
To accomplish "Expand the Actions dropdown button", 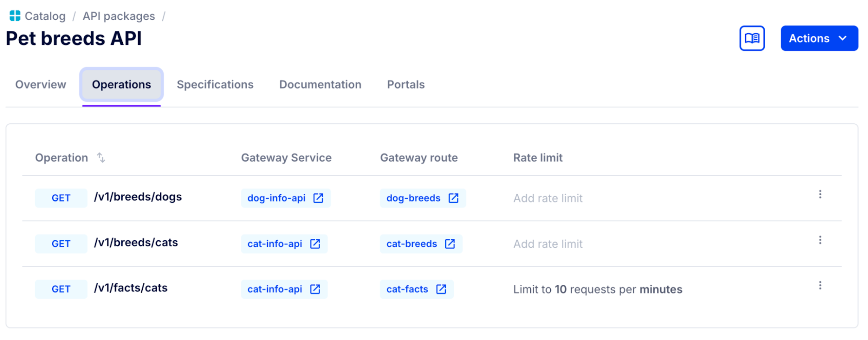I will (x=819, y=38).
